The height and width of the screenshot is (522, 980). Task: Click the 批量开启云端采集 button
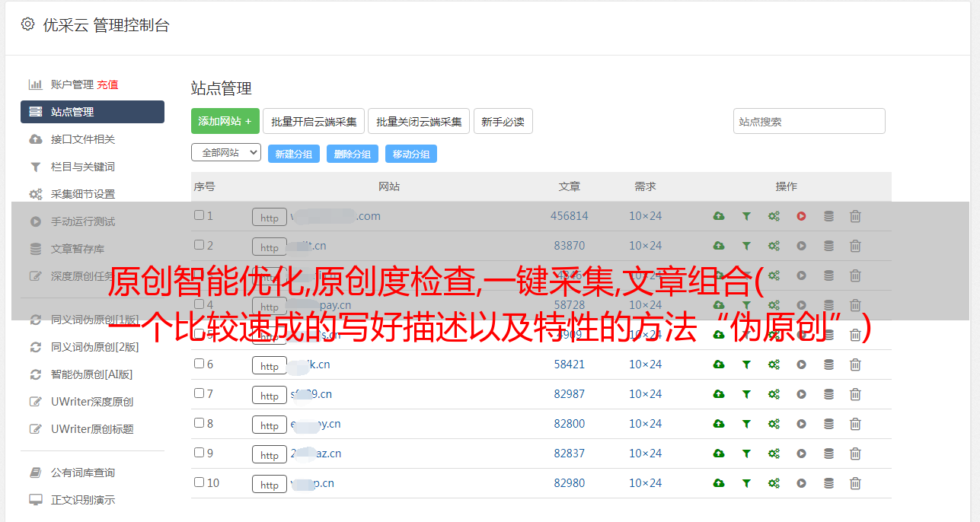314,121
